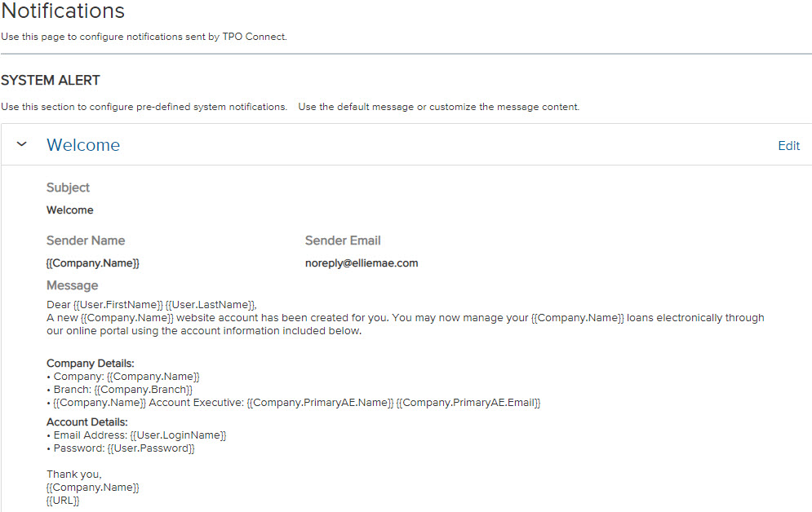Click the Sender Name label

pos(86,241)
